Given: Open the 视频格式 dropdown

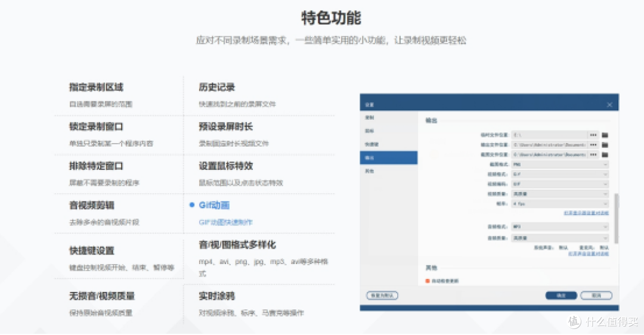Looking at the screenshot, I should (x=560, y=174).
